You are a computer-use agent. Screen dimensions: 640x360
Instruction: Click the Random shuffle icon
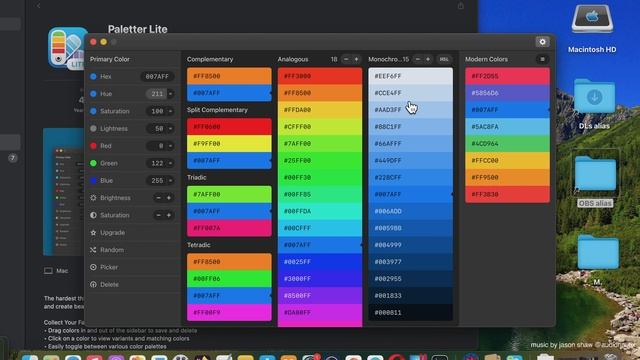(93, 250)
